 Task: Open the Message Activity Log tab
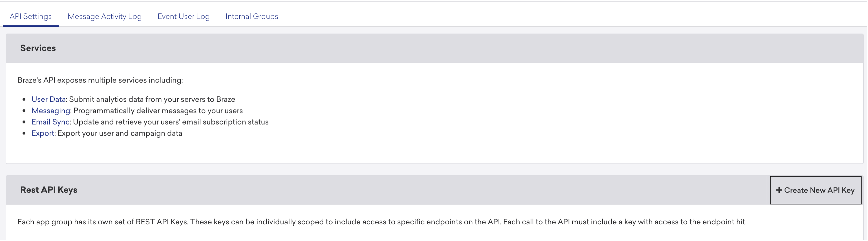tap(105, 17)
